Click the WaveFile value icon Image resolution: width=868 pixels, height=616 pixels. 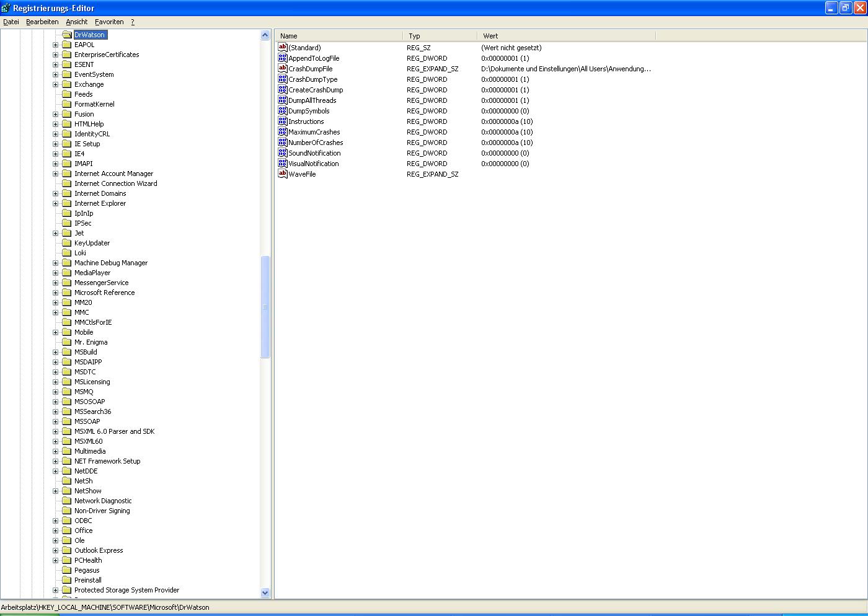(283, 174)
